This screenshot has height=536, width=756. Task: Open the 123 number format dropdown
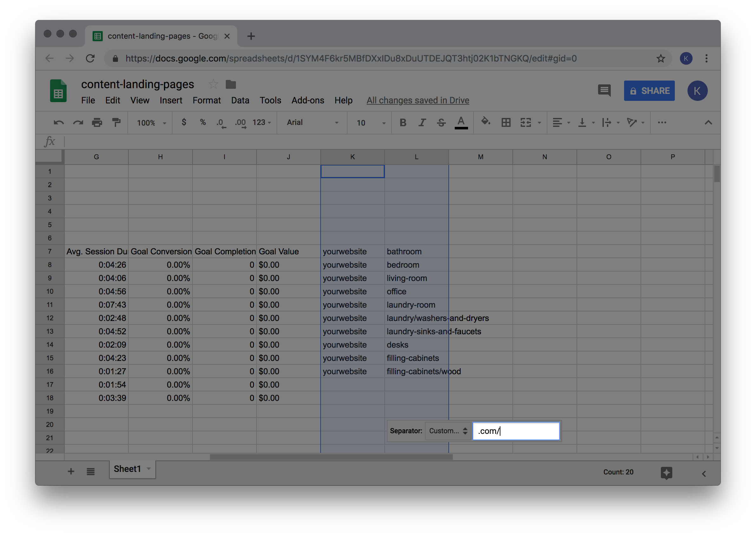point(261,122)
